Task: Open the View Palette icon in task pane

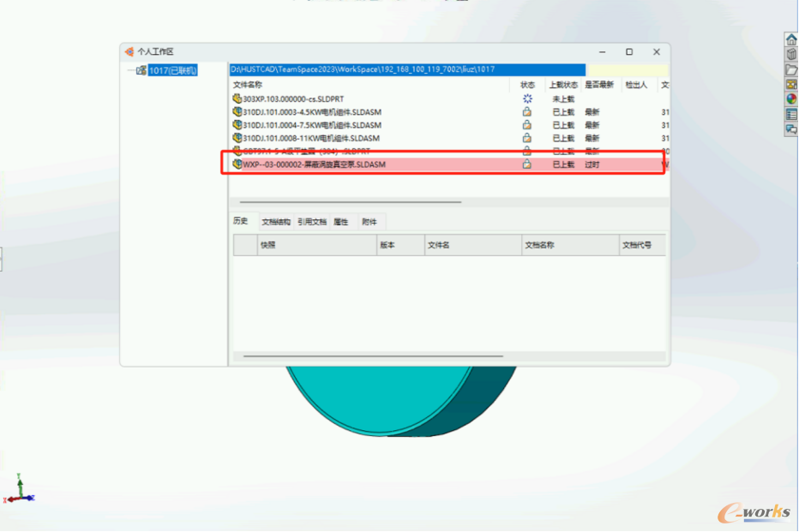Action: pos(790,84)
